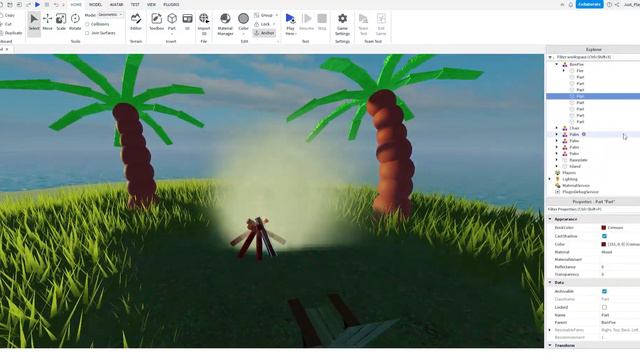
Task: Expand the Fire item in Explorer
Action: 564,71
